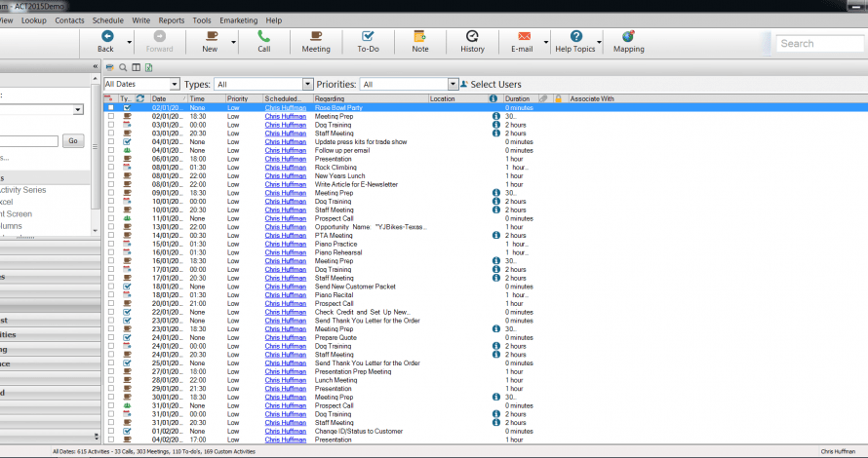Open the left pane combo box arrow

78,109
